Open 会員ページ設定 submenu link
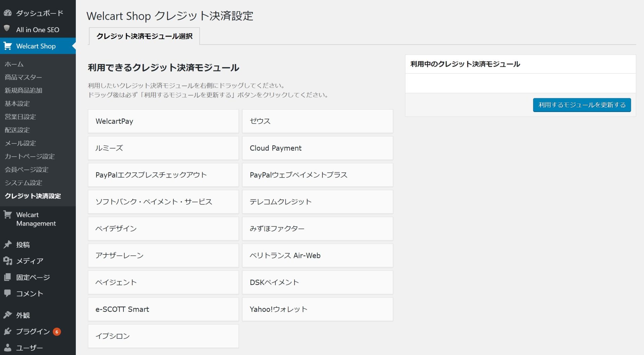This screenshot has width=644, height=355. pyautogui.click(x=26, y=169)
